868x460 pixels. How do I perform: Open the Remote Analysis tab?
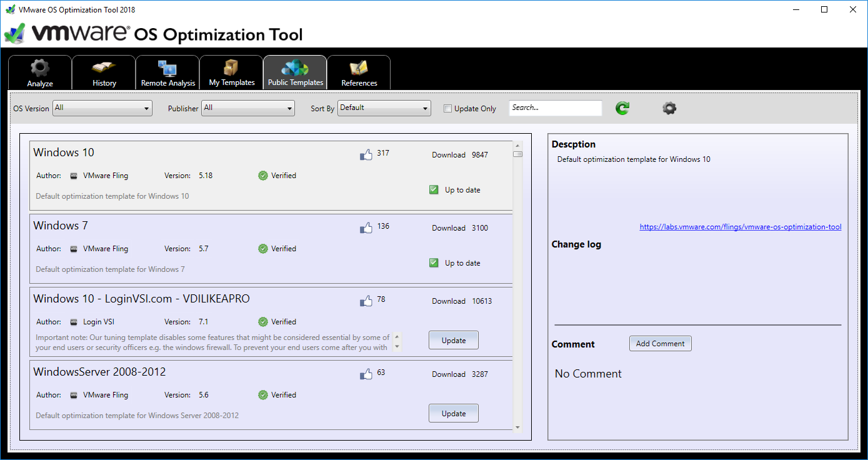(167, 73)
